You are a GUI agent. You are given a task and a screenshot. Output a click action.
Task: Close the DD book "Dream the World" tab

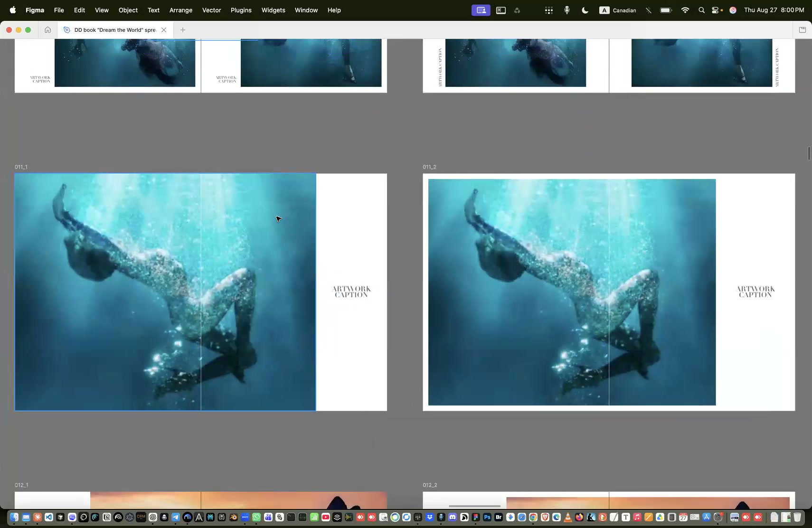tap(164, 30)
